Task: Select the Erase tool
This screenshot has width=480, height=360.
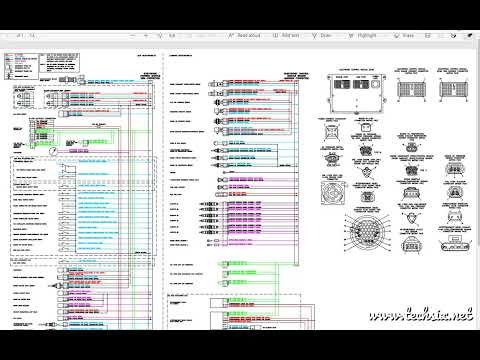Action: [x=404, y=35]
